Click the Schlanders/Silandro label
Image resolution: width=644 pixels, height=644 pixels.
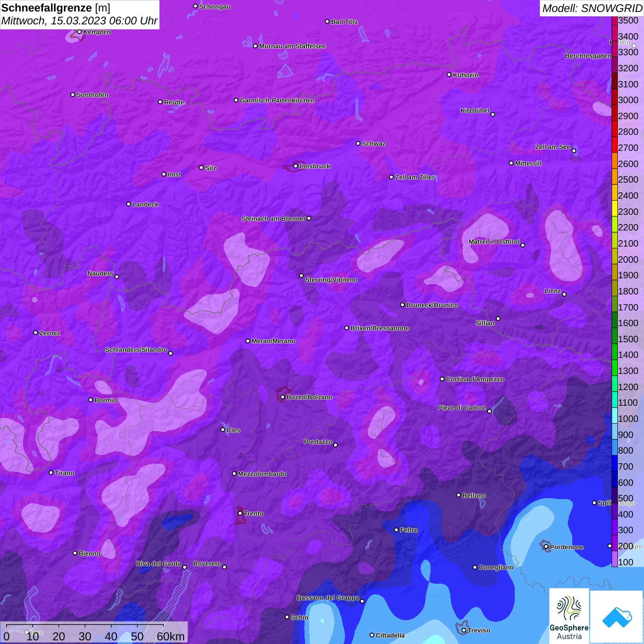[x=136, y=350]
